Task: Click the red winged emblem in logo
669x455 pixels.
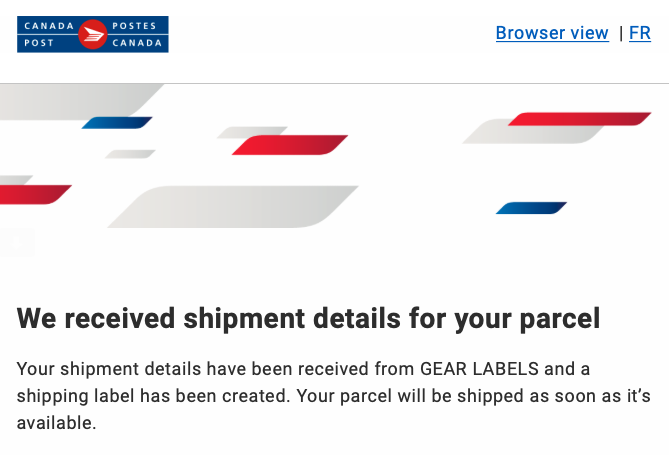Action: (93, 34)
